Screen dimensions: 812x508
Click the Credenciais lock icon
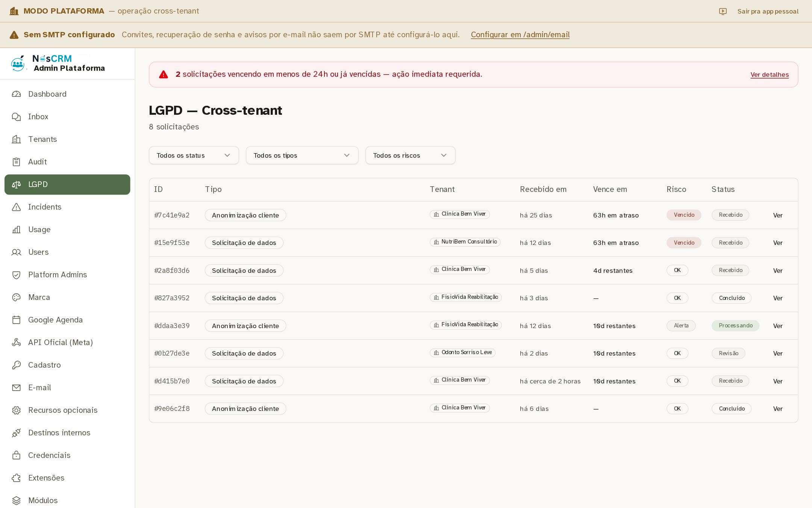coord(16,455)
